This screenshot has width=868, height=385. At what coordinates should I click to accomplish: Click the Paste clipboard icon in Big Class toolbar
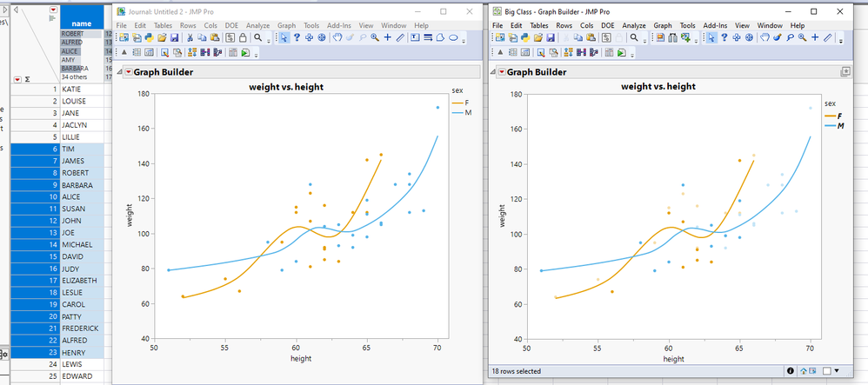pos(591,37)
